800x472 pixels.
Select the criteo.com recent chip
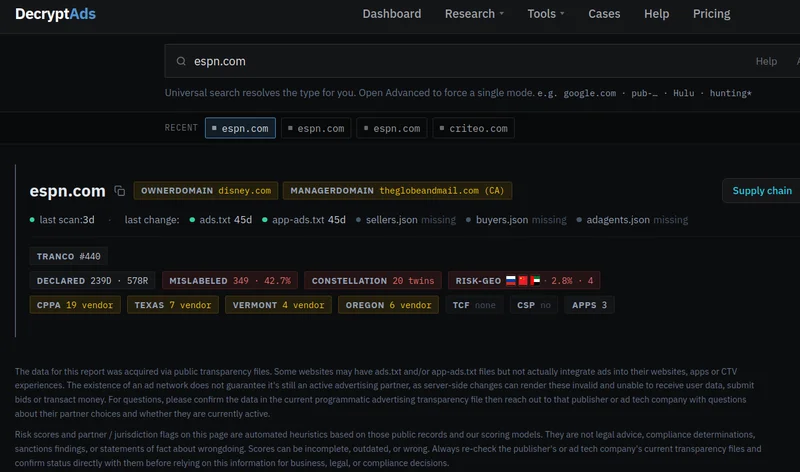pos(473,128)
